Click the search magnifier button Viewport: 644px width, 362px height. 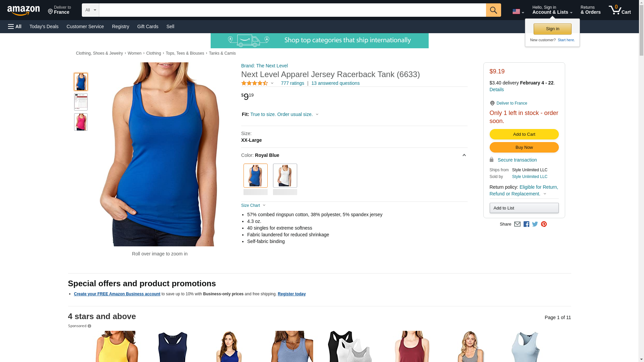click(x=493, y=10)
